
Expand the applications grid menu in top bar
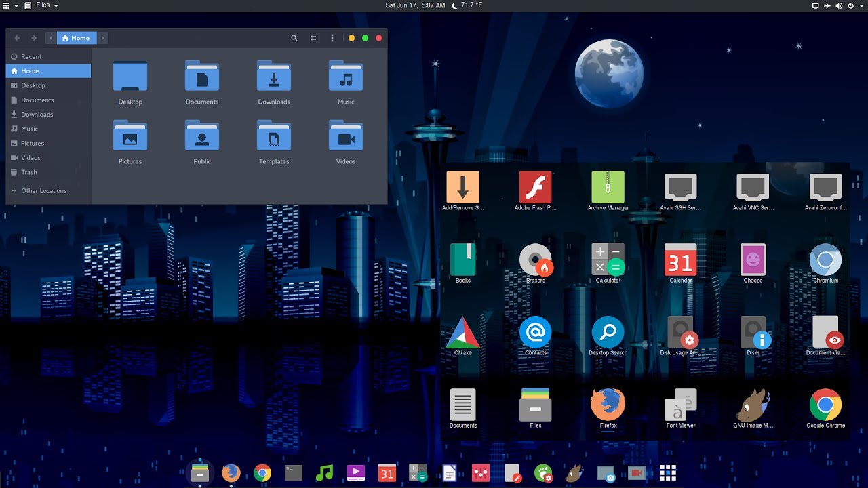[10, 5]
